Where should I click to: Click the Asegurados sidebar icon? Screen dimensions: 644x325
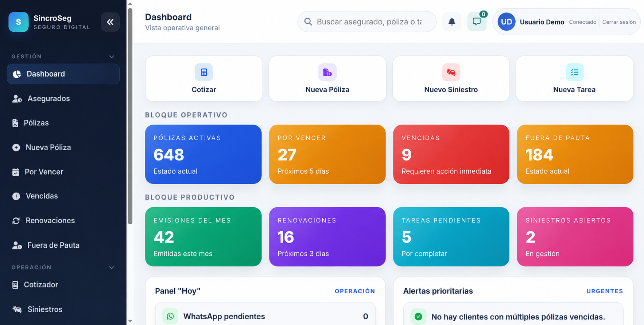[x=17, y=98]
